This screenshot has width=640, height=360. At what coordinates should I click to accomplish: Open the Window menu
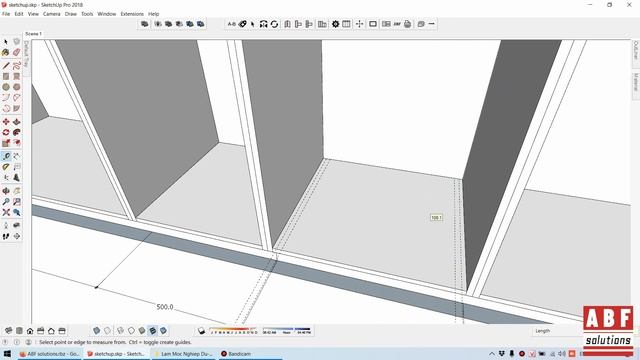(107, 14)
